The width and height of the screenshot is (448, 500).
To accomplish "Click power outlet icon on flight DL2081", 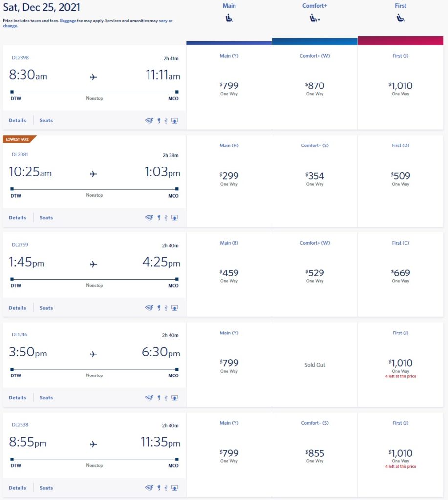I will pos(159,218).
